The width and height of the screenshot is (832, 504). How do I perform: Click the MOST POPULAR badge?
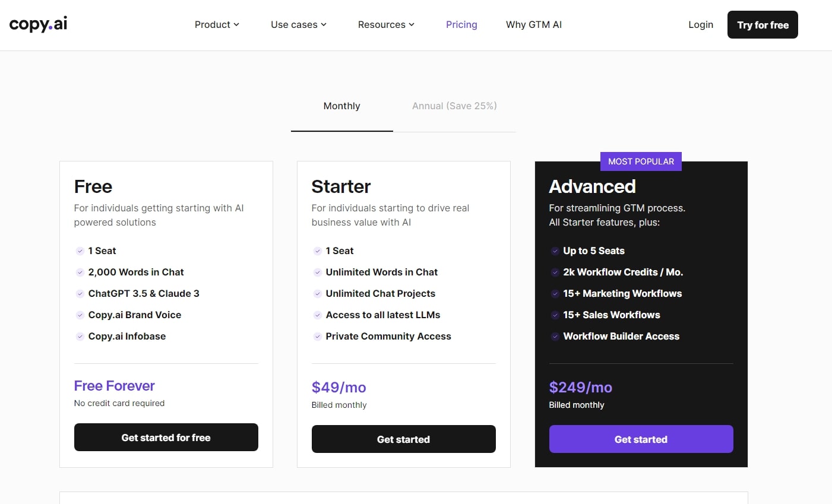click(x=641, y=161)
